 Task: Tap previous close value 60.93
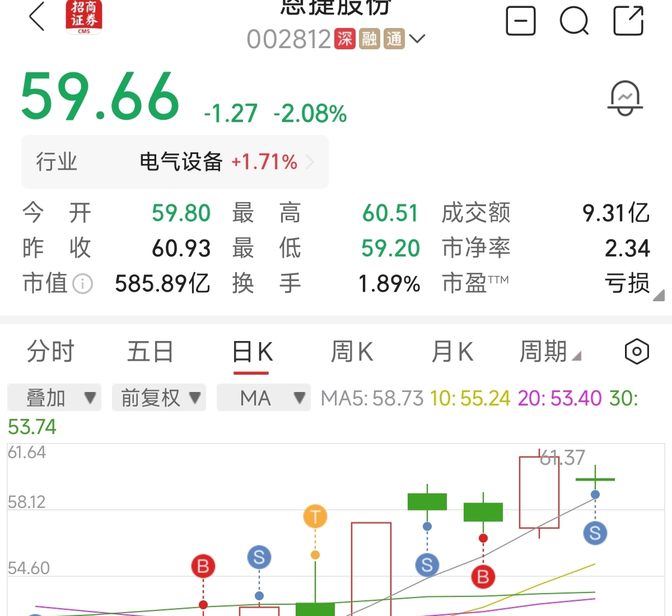pyautogui.click(x=181, y=249)
